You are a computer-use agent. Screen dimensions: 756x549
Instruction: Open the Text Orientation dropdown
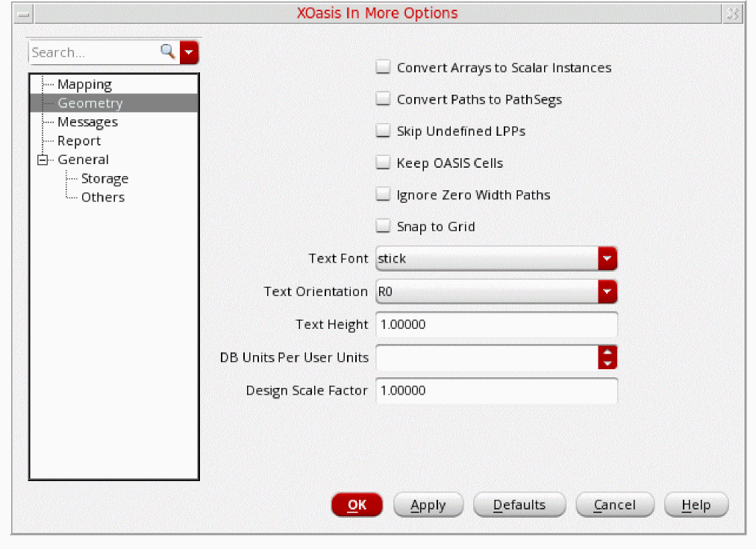pyautogui.click(x=607, y=292)
